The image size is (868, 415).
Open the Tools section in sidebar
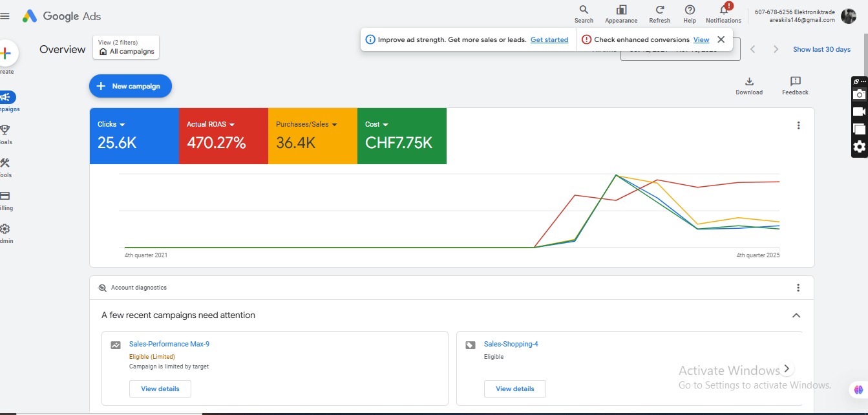pos(5,167)
